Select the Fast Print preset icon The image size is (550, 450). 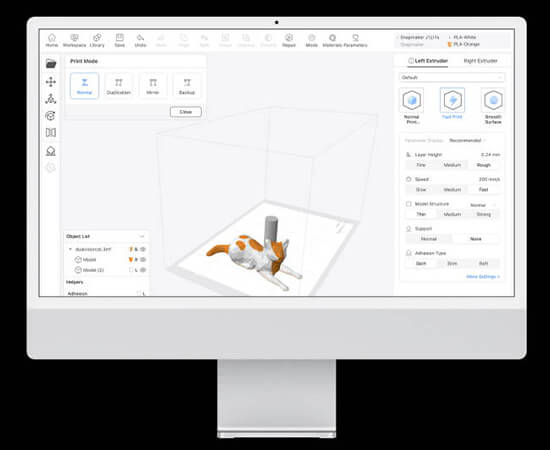(452, 100)
